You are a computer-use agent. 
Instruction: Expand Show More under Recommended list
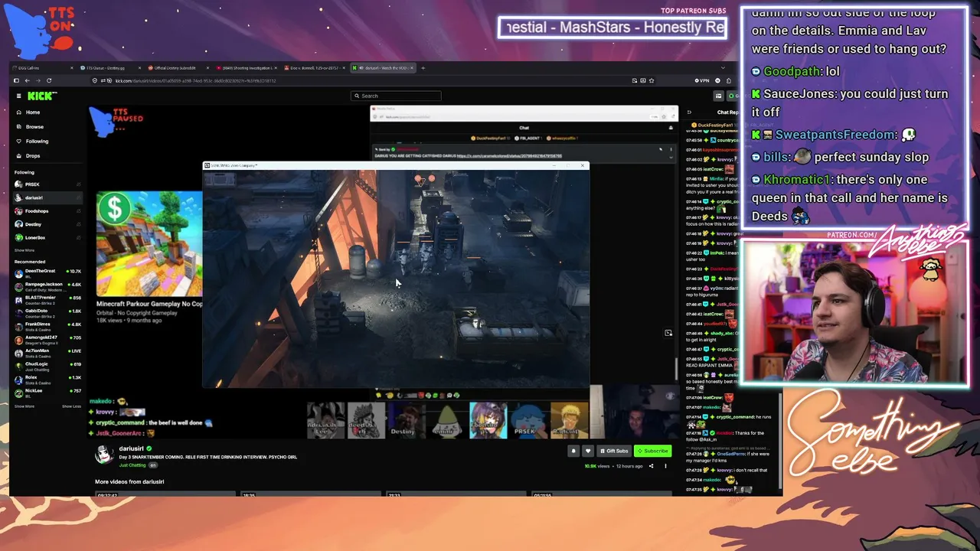coord(24,406)
